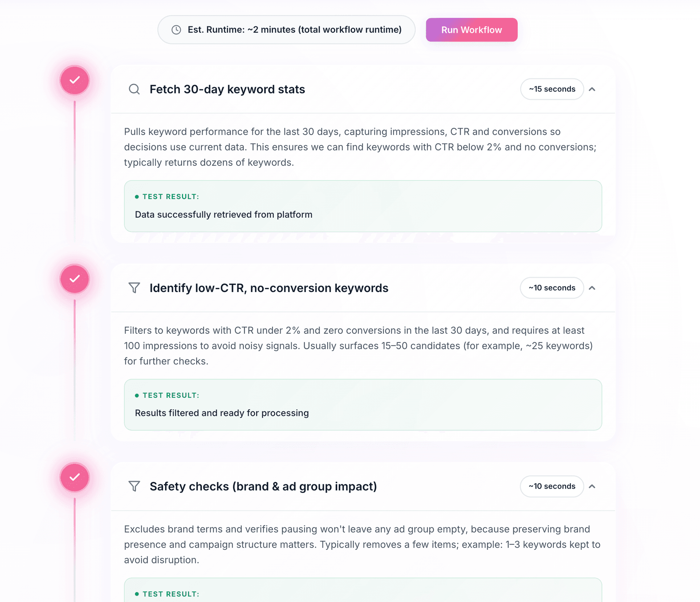Image resolution: width=700 pixels, height=602 pixels.
Task: Click the filter icon on Identify low-CTR step
Action: coord(134,288)
